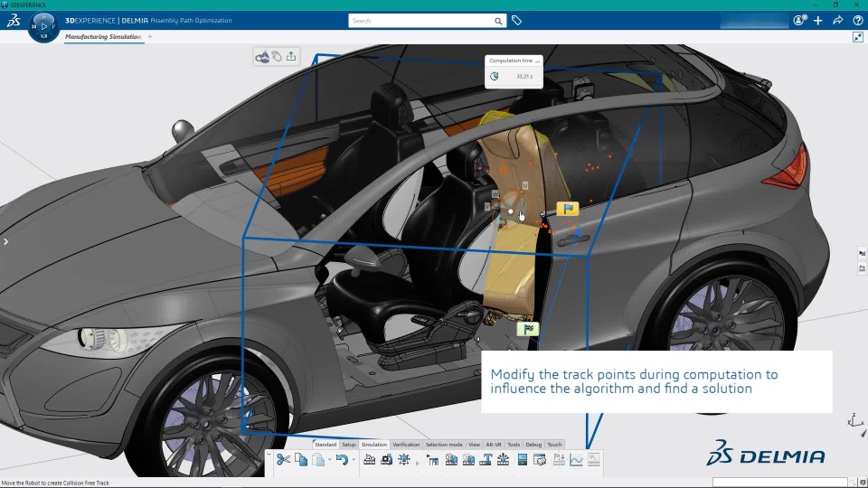Open the Debug tab
Viewport: 868px width, 488px height.
tap(533, 445)
